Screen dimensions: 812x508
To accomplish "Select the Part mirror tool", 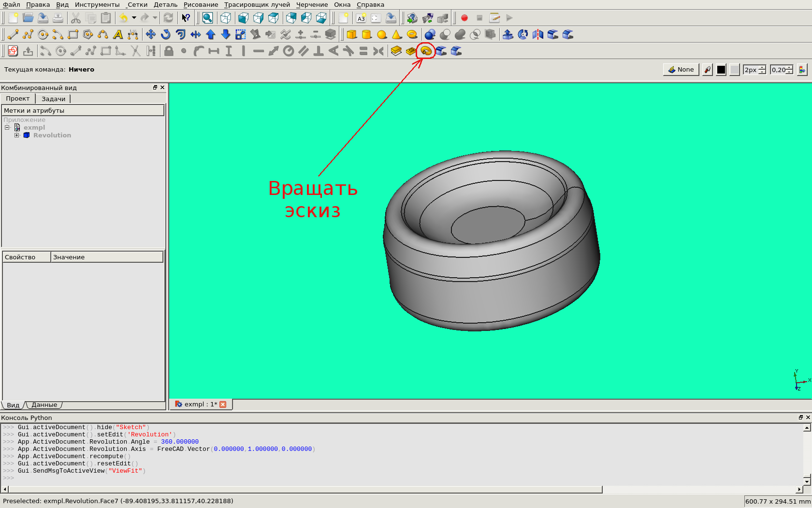I will click(x=537, y=34).
